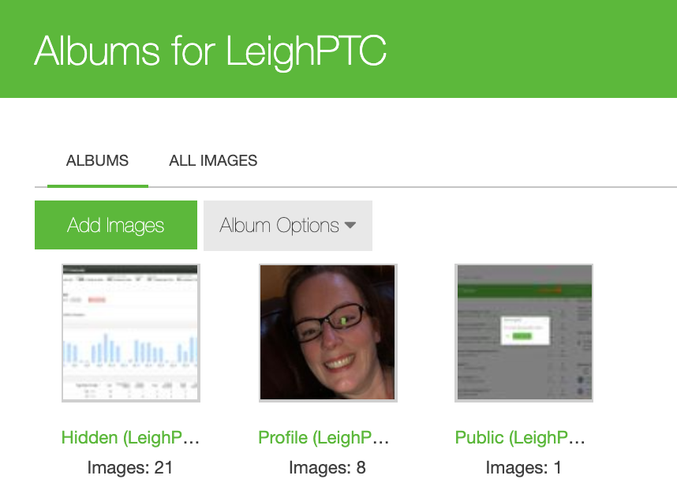Screen dimensions: 677x502
Task: Click the 'Images: 8' count label
Action: pos(327,467)
